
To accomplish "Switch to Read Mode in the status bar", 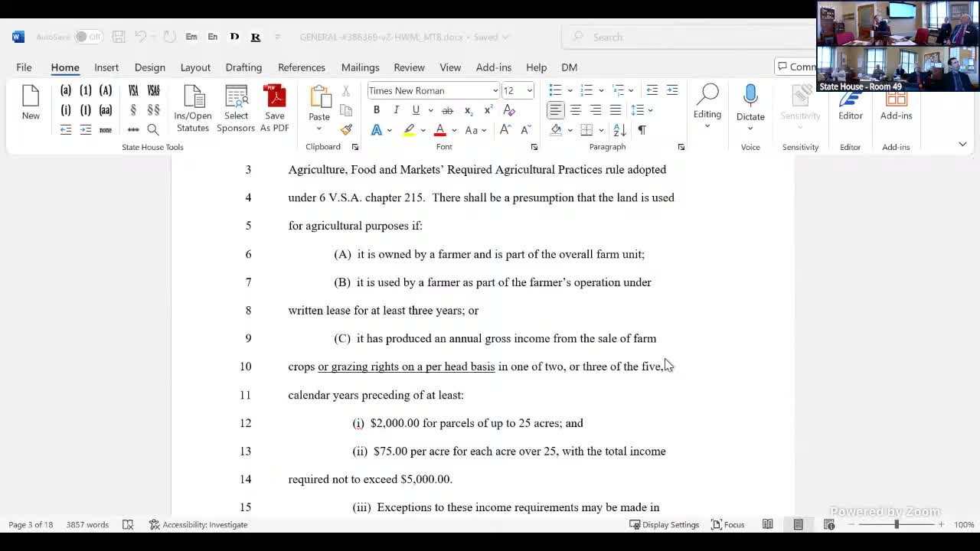I will pos(768,524).
